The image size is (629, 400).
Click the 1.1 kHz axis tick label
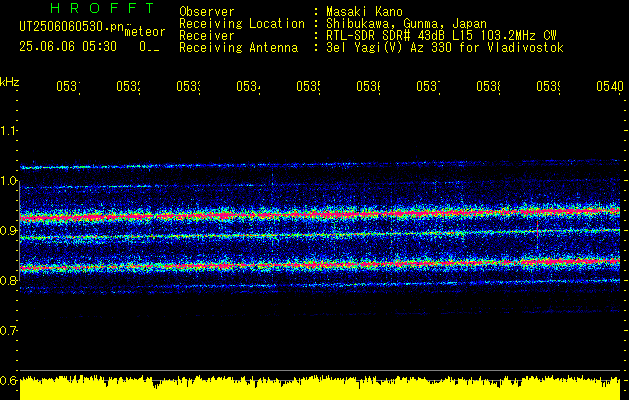[x=8, y=130]
